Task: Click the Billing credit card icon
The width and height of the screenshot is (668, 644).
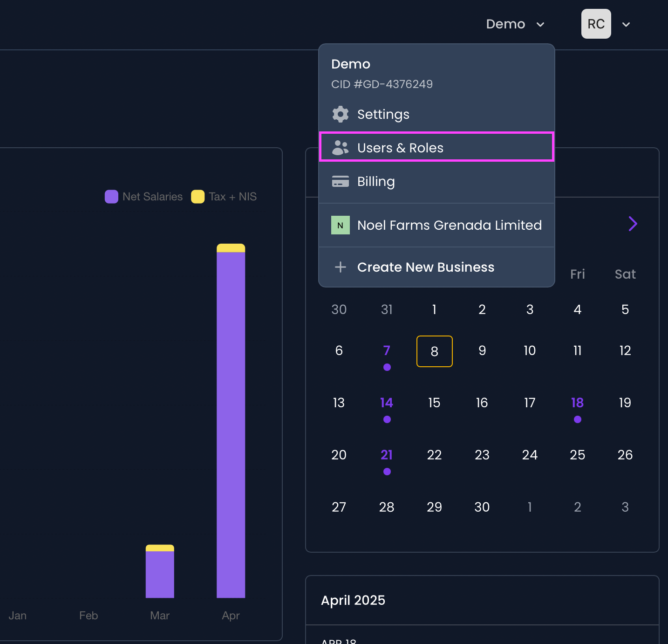Action: [x=341, y=181]
